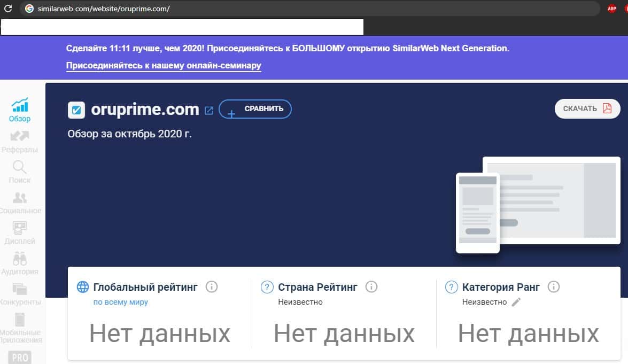Screen dimensions: 628x364
Task: Click 'Неизвестно' under Категория Ранг
Action: point(484,302)
